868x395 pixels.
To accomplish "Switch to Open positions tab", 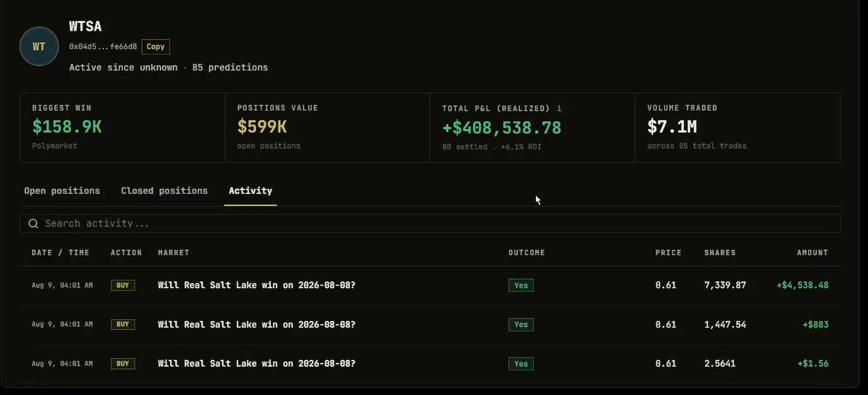I will [x=62, y=191].
